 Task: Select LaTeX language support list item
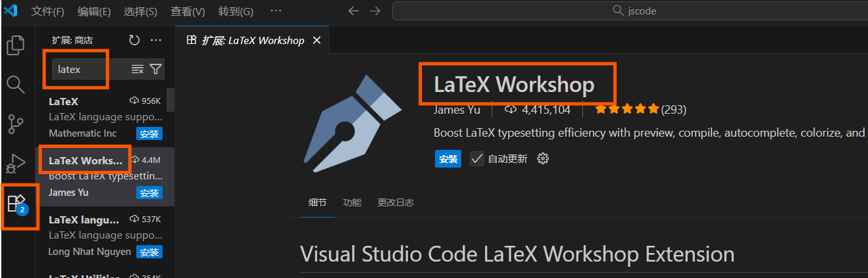tap(105, 235)
